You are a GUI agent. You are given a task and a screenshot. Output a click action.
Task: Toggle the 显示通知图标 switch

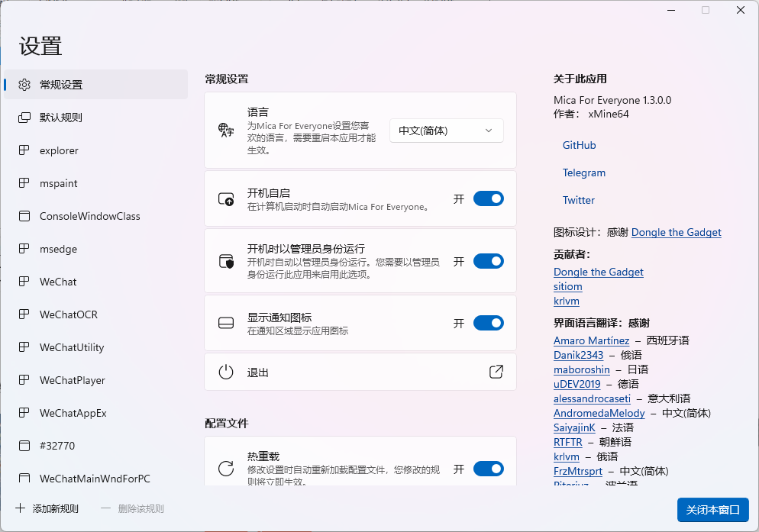489,323
